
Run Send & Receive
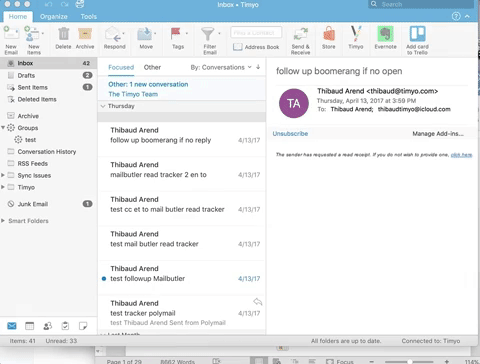pos(300,41)
